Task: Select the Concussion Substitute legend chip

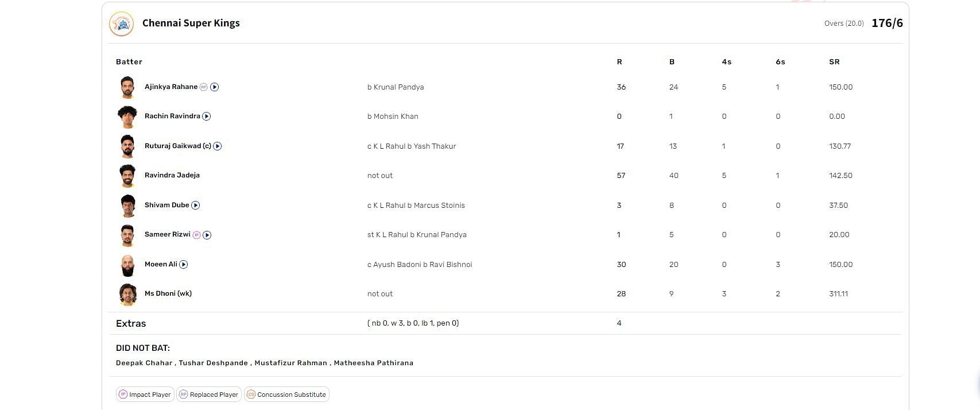Action: [286, 394]
